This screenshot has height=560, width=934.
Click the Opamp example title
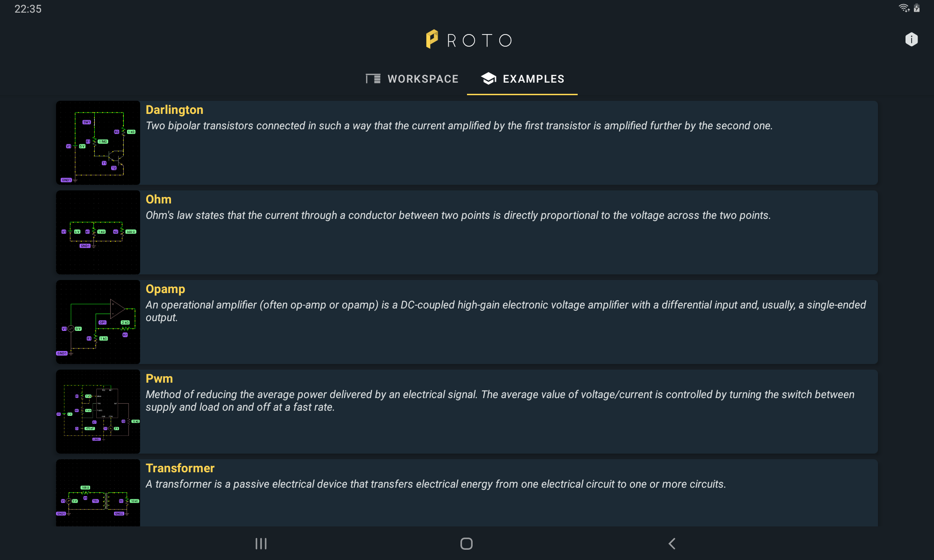(x=165, y=289)
